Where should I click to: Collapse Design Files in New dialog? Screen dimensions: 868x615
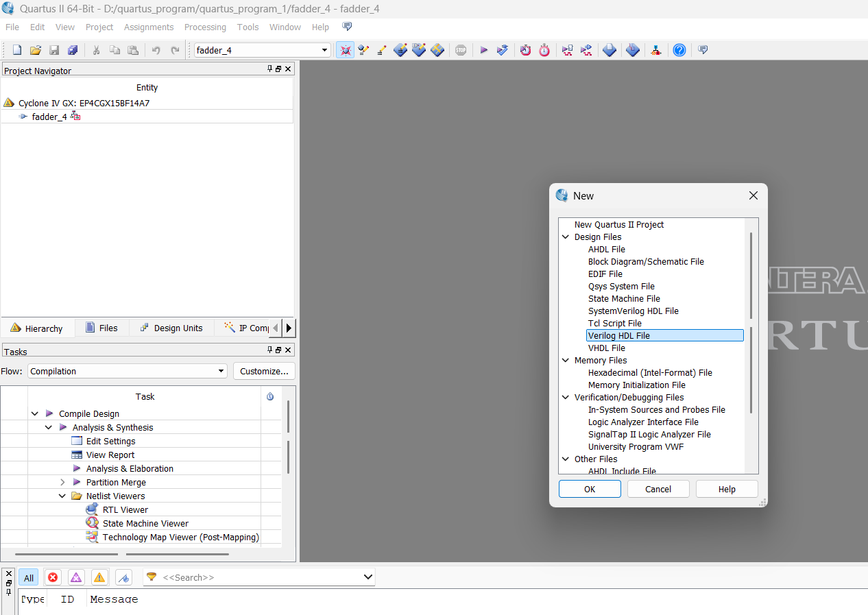(566, 237)
